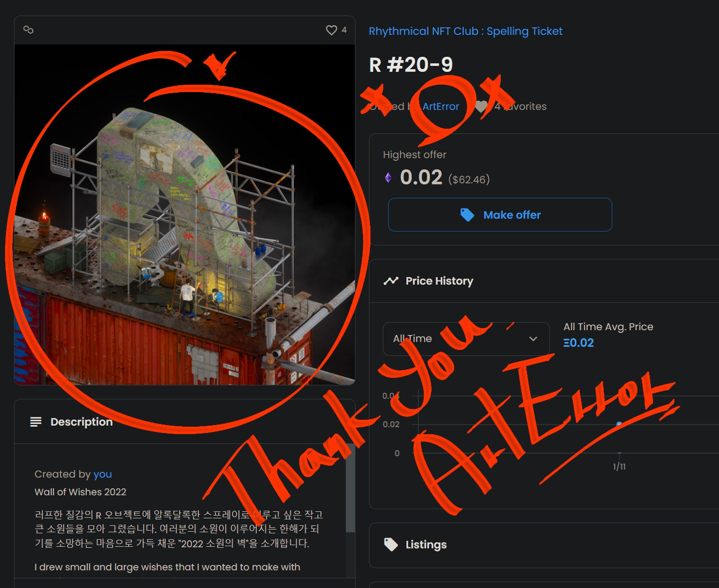Click the Ethereum icon beside 0.02
Viewport: 719px width, 588px height.
pos(388,177)
